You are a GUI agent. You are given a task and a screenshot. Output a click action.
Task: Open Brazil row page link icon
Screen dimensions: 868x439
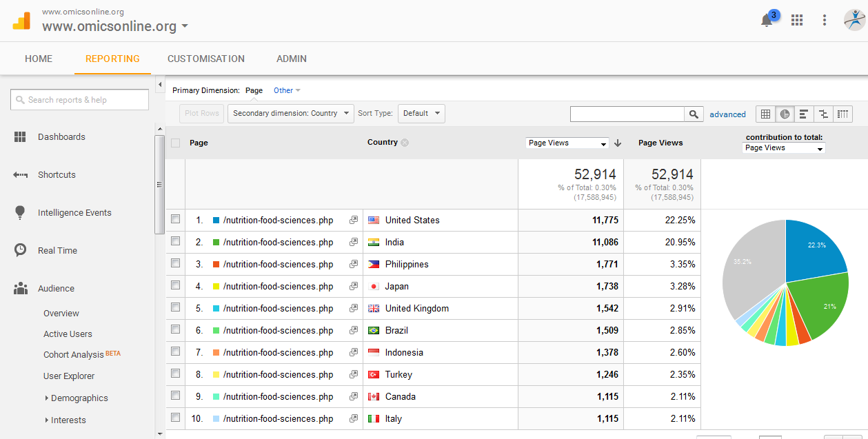(x=354, y=331)
